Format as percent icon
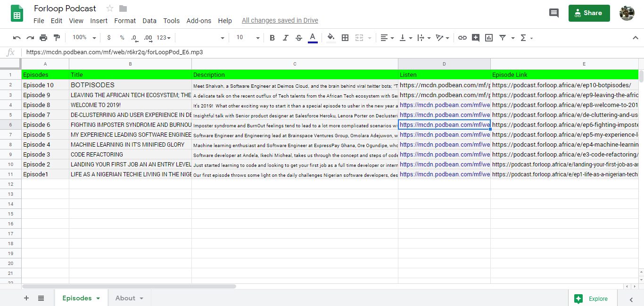Viewport: 644px width, 306px height. [x=122, y=38]
